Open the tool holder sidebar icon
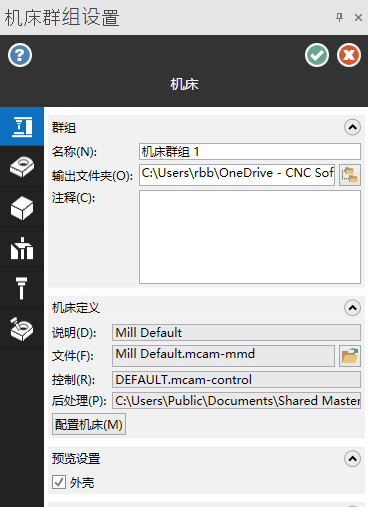 point(22,288)
